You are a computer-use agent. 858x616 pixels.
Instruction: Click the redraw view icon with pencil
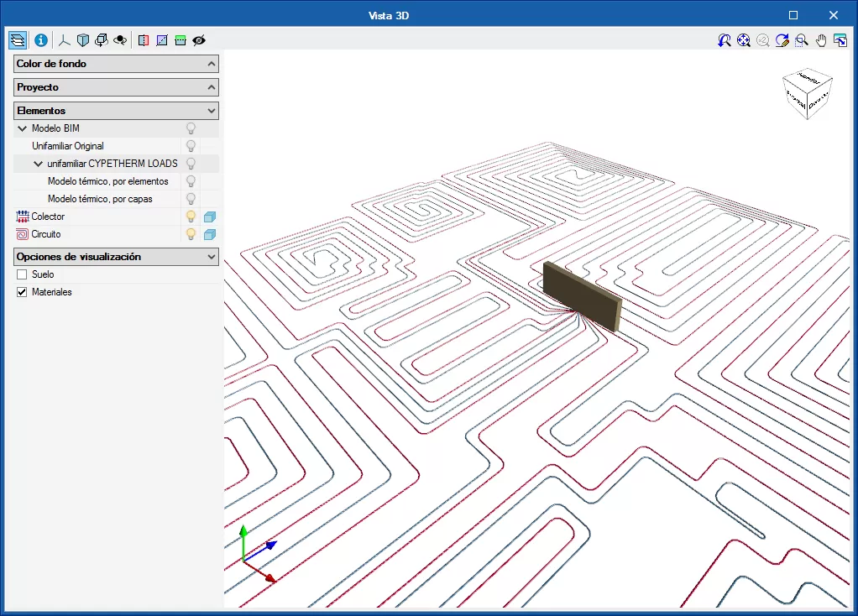782,40
